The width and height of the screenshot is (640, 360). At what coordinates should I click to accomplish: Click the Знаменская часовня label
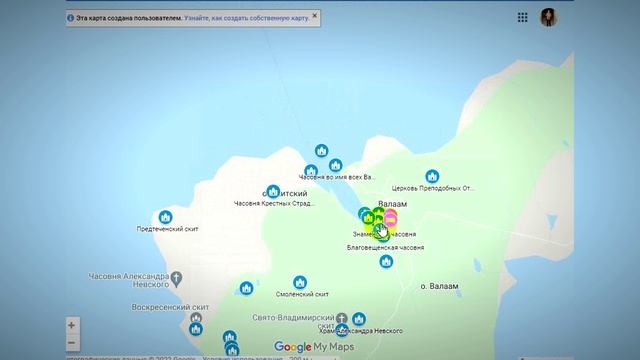384,234
